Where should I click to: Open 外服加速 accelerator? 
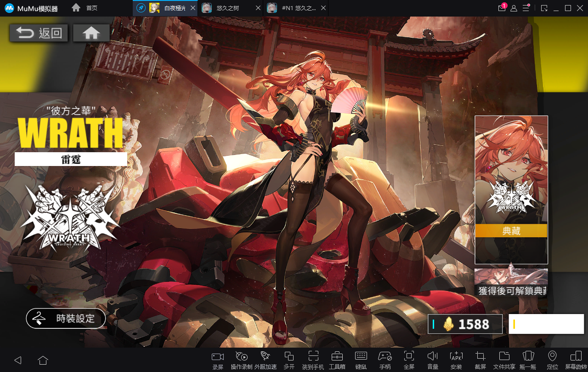(266, 361)
